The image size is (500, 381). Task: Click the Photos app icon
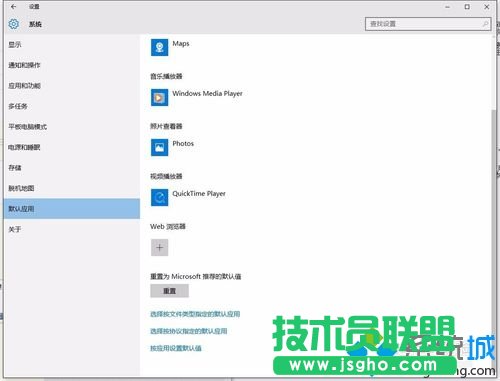coord(159,147)
